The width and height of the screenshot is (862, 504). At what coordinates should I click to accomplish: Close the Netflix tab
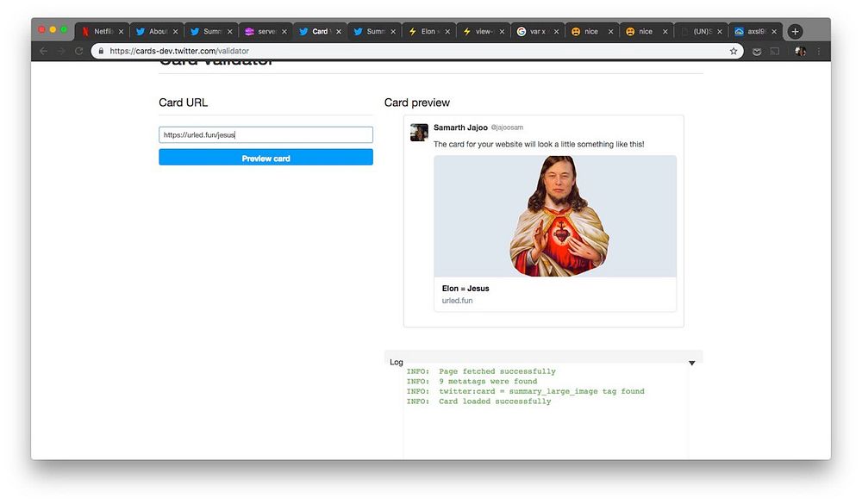pyautogui.click(x=121, y=32)
